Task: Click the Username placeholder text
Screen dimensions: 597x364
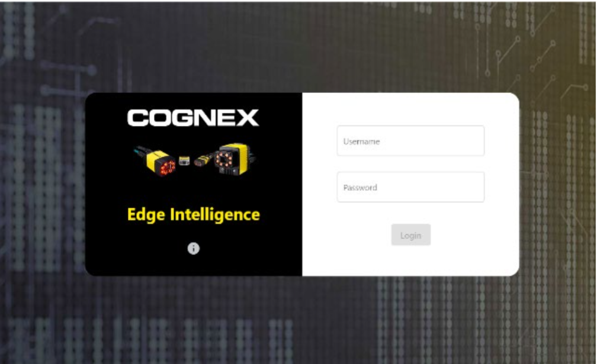Action: (x=361, y=141)
